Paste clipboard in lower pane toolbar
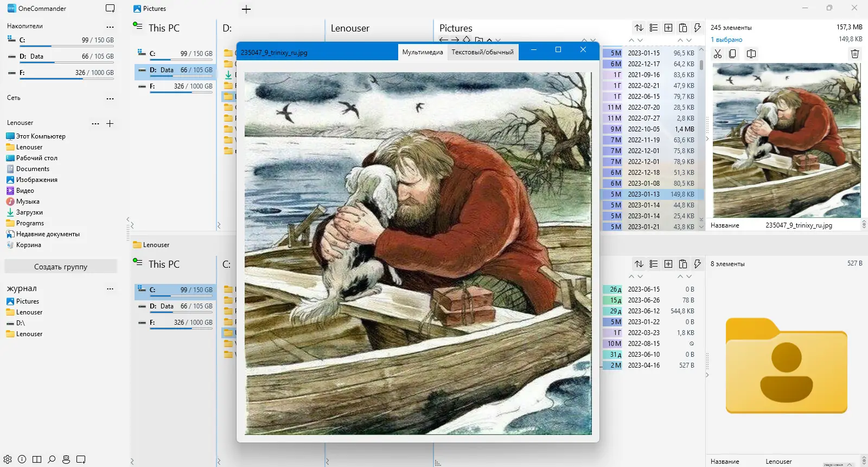Viewport: 868px width, 467px height. tap(683, 264)
